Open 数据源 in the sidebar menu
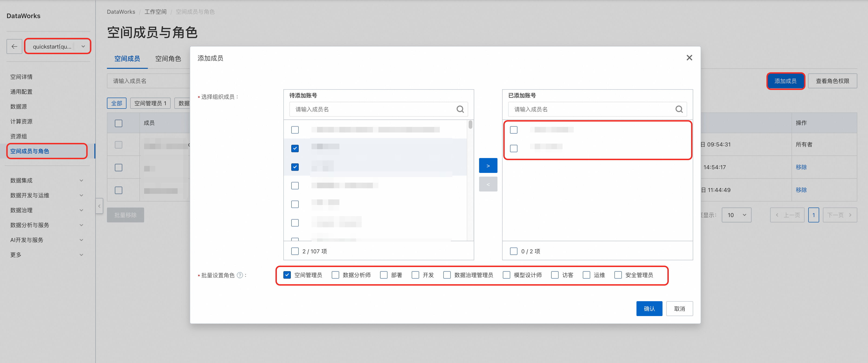This screenshot has width=868, height=363. (19, 106)
